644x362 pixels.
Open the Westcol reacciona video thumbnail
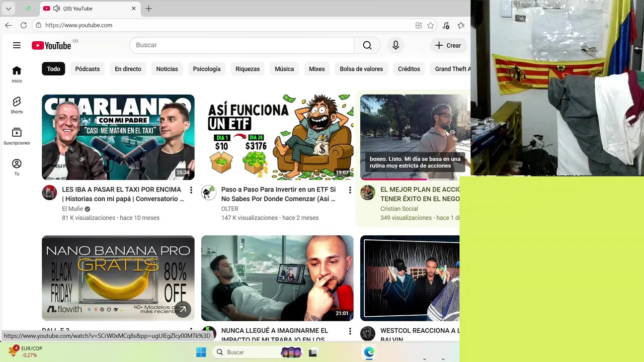410,278
